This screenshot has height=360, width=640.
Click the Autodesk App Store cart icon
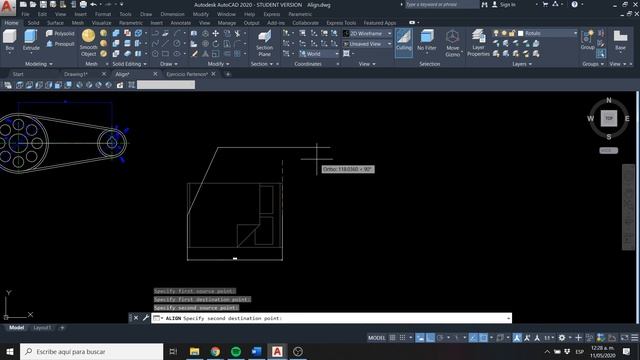pyautogui.click(x=545, y=4)
